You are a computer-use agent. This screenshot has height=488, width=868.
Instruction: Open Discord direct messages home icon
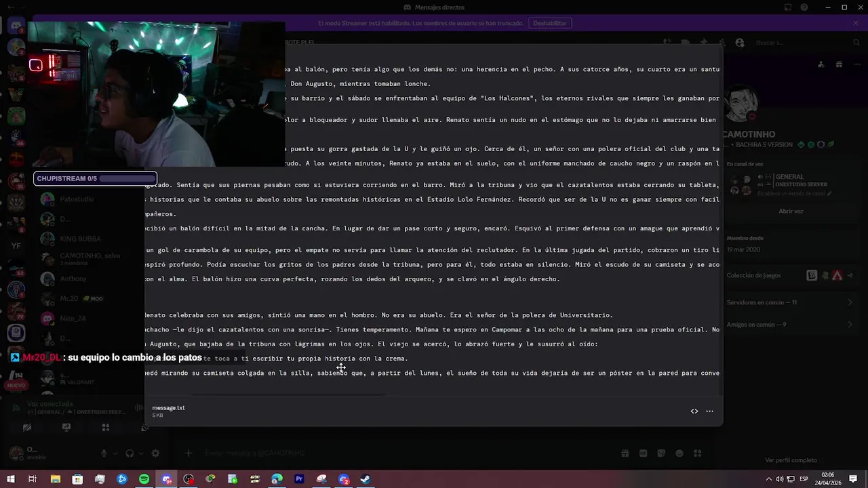pos(16,26)
